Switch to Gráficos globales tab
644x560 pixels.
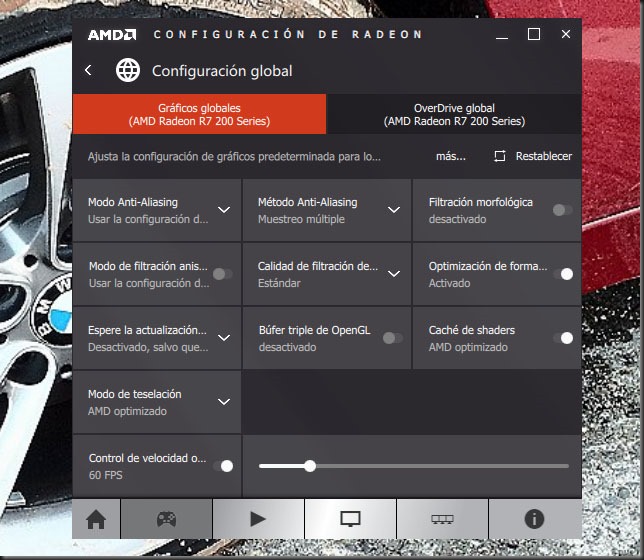coord(199,114)
